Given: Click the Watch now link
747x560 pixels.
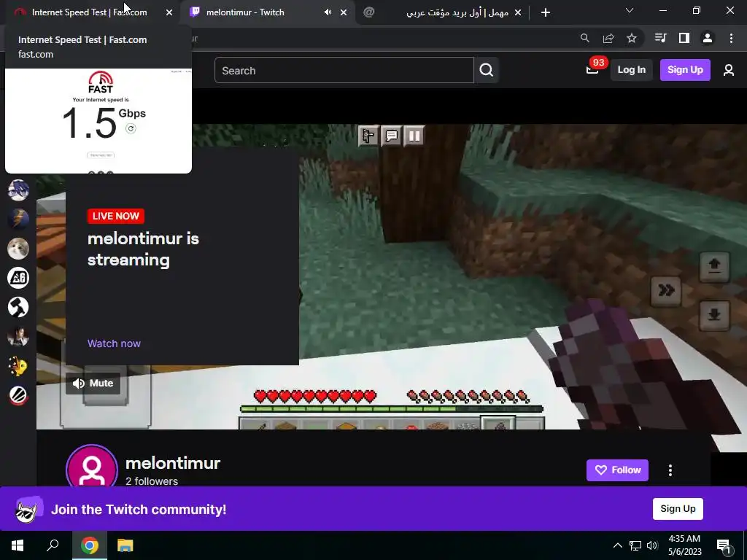Looking at the screenshot, I should [114, 343].
